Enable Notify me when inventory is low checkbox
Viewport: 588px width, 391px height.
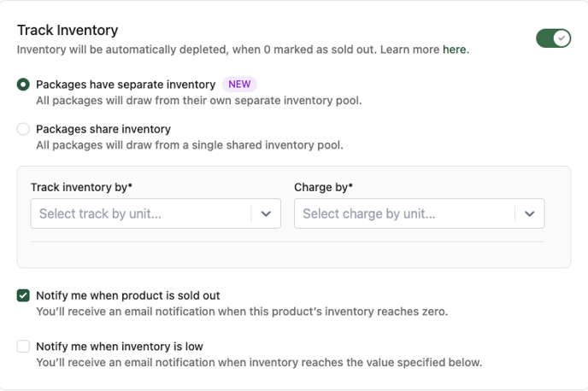point(23,347)
